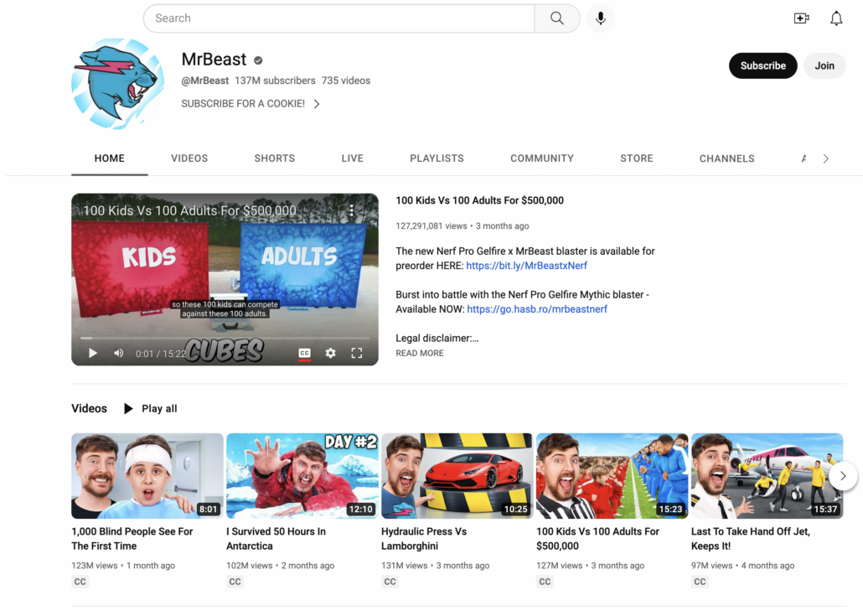Screen dimensions: 863x616
Task: Activate voice search microphone icon
Action: coord(600,18)
